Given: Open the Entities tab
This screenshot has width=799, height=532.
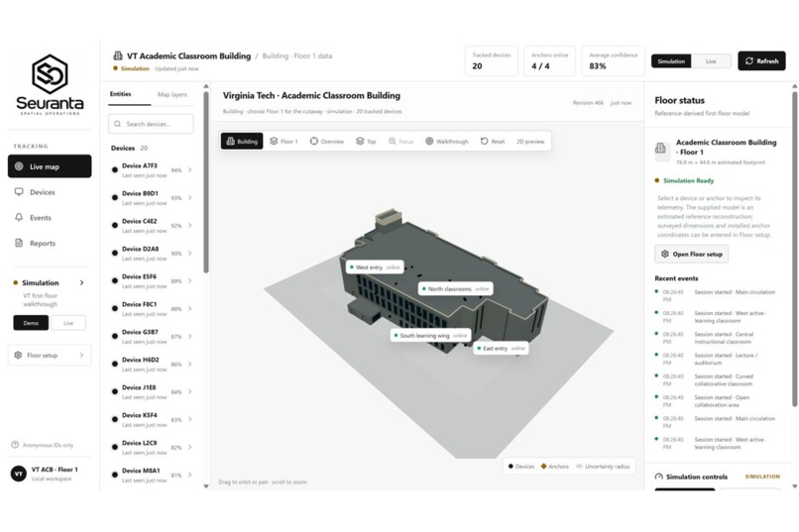Looking at the screenshot, I should pyautogui.click(x=121, y=94).
